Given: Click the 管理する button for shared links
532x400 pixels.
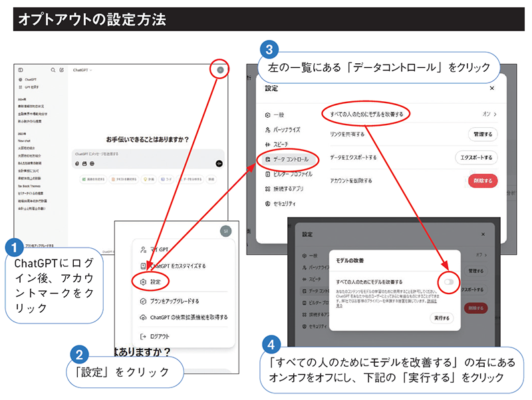Looking at the screenshot, I should (x=483, y=134).
